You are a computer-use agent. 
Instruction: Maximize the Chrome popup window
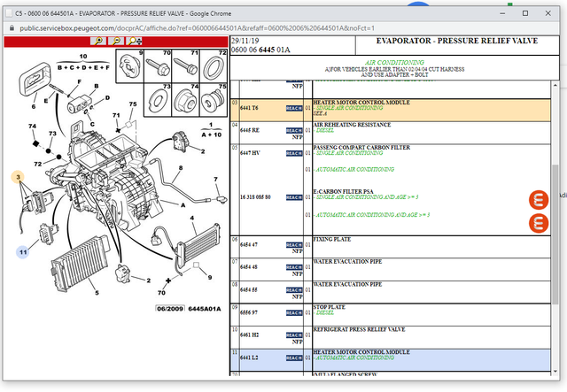coord(525,13)
